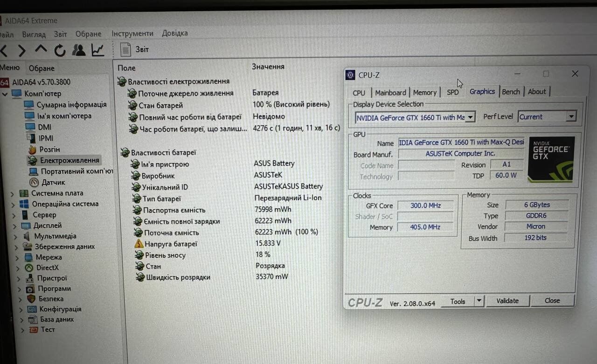Open the Tools dropdown arrow in CPU-Z
This screenshot has height=364, width=597.
[x=479, y=301]
